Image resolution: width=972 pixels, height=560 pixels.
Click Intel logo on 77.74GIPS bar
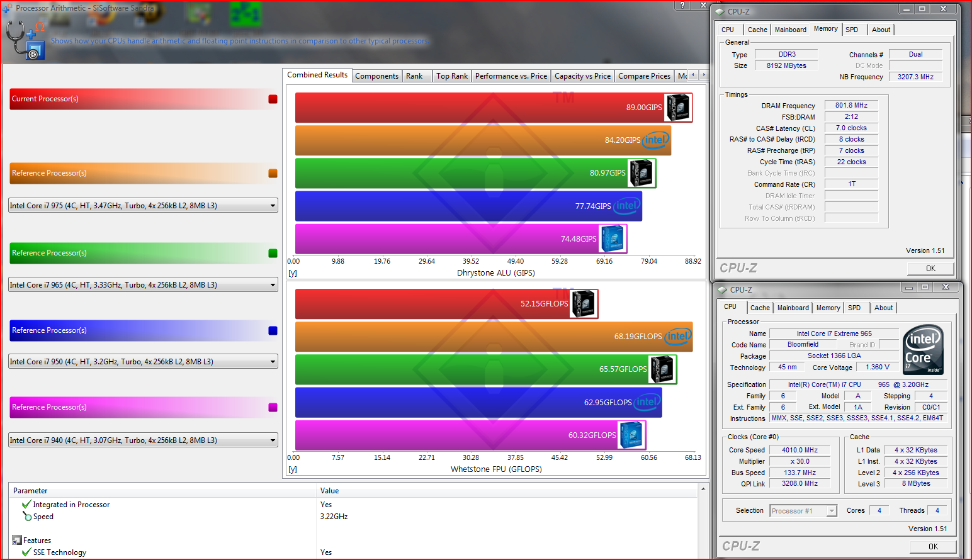pyautogui.click(x=627, y=206)
